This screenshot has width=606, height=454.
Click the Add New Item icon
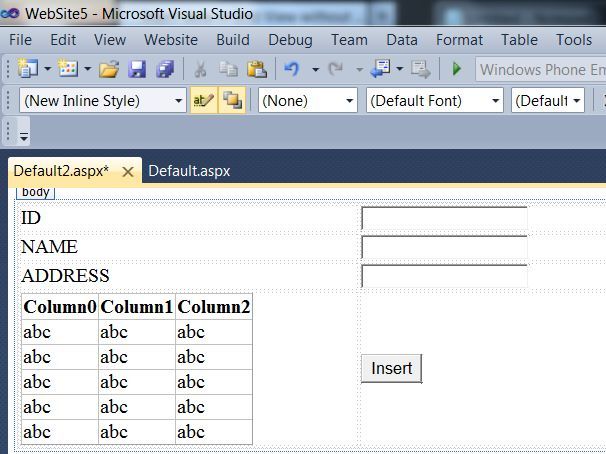(68, 69)
